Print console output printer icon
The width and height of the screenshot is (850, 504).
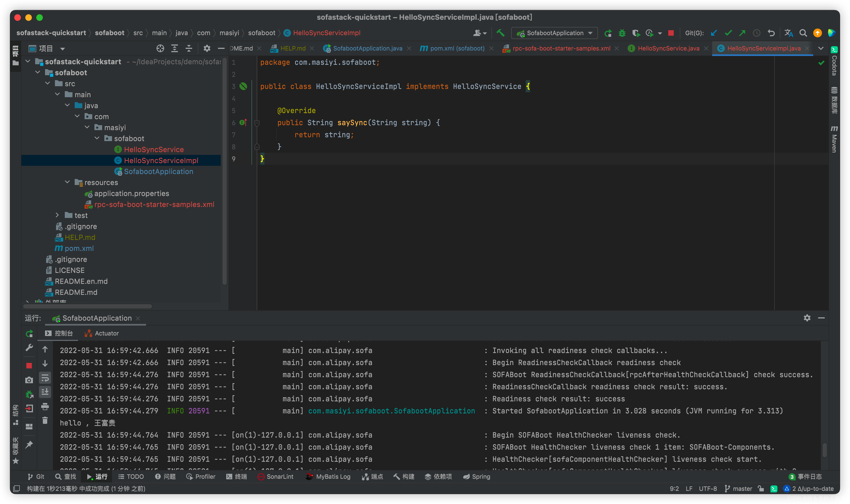(45, 406)
